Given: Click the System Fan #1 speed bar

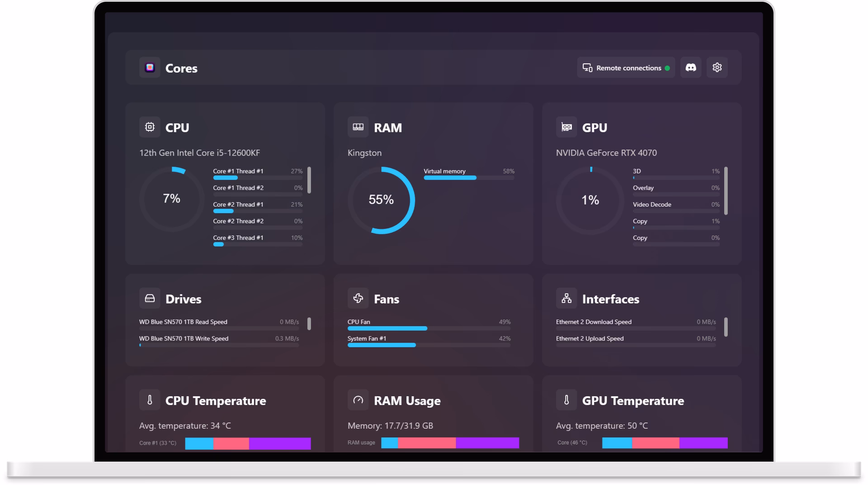Looking at the screenshot, I should 429,345.
